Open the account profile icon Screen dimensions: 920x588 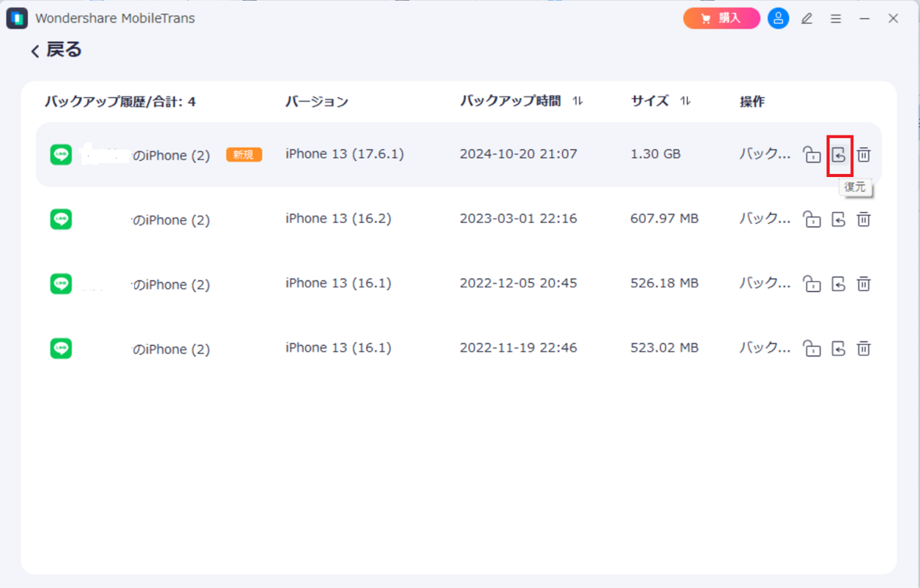coord(778,18)
